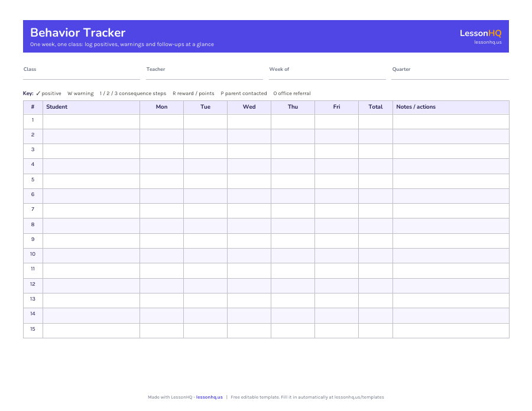The height and width of the screenshot is (411, 532).
Task: Click row number 9
Action: click(33, 239)
